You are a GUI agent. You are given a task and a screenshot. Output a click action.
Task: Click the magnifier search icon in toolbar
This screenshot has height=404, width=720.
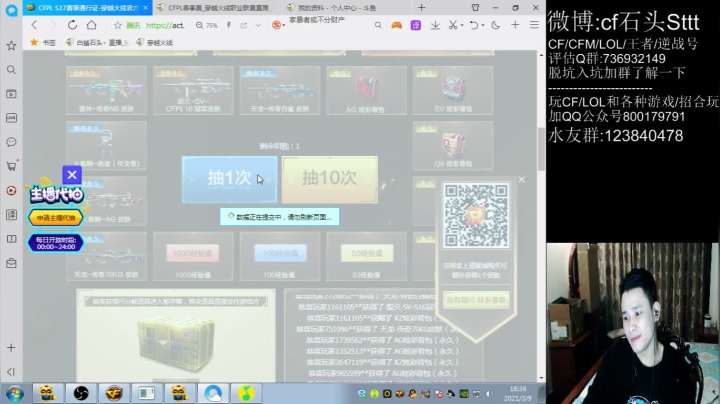[378, 25]
